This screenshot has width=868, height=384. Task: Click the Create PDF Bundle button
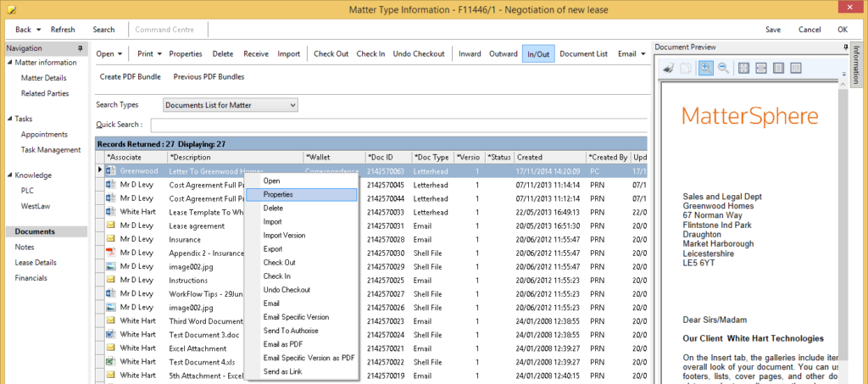pos(130,77)
